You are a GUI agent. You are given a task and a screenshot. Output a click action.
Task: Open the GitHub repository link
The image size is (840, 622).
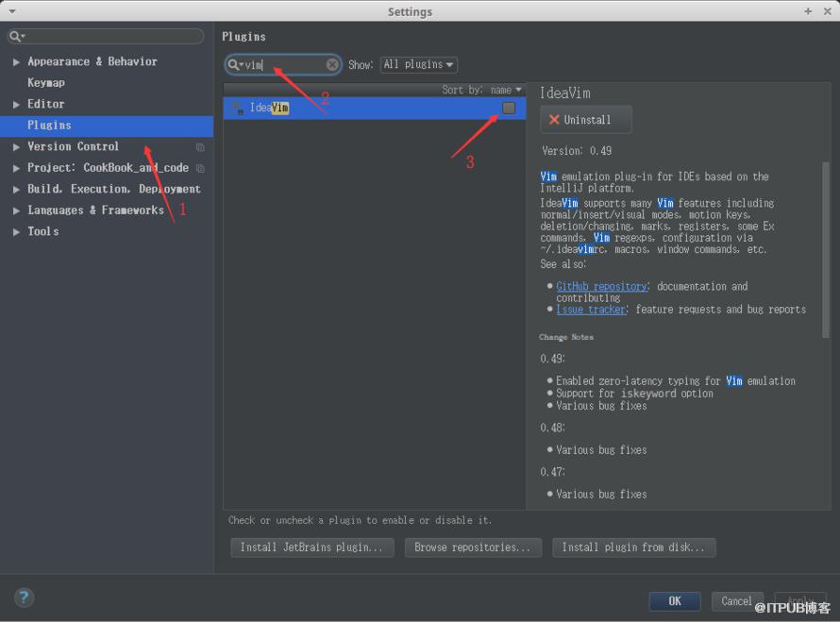click(601, 287)
